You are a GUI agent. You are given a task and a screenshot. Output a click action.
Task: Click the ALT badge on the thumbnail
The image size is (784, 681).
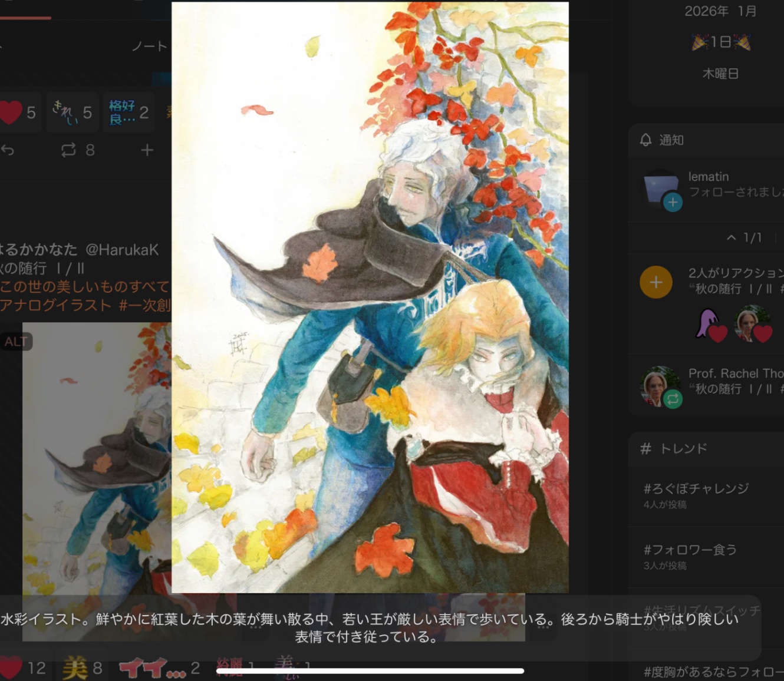coord(16,342)
